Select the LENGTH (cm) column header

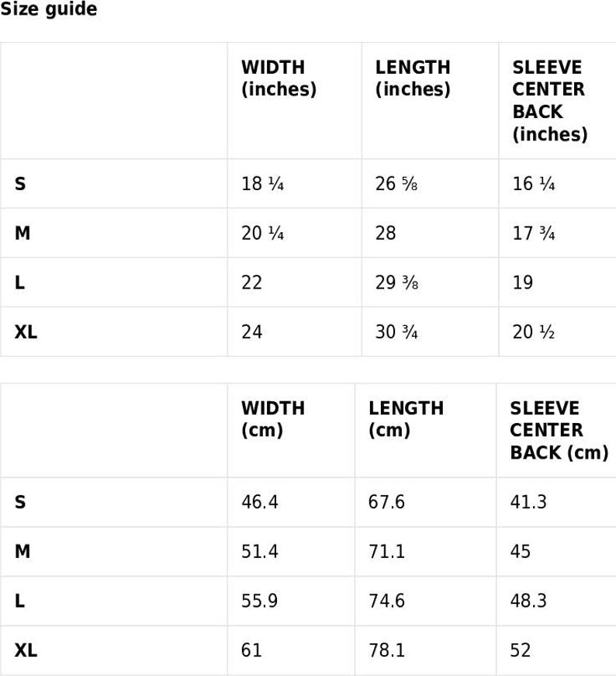pyautogui.click(x=406, y=419)
